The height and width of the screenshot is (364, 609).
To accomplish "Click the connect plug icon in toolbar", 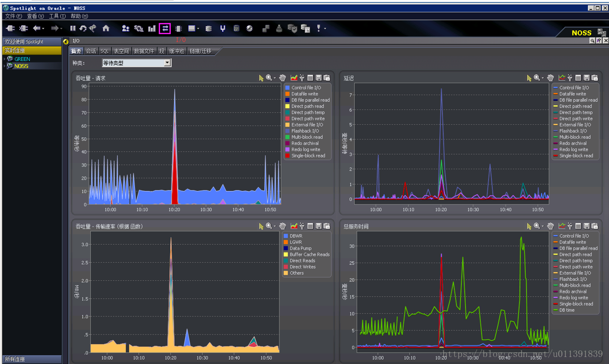I will click(10, 29).
